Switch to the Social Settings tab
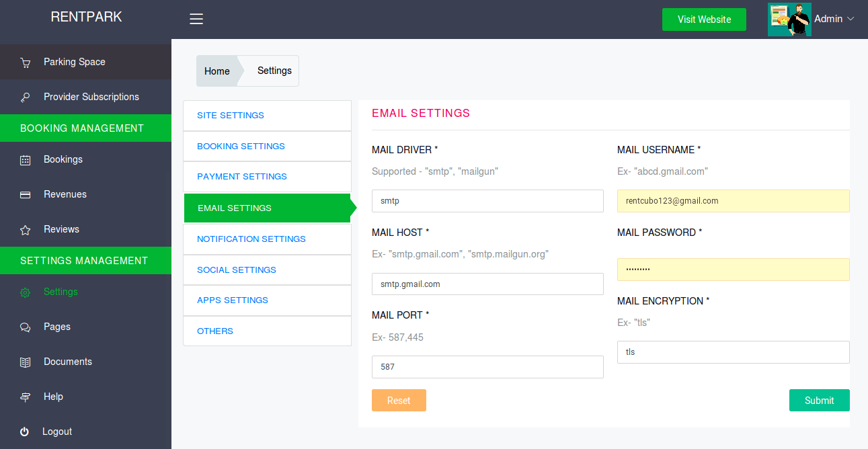 coord(267,270)
